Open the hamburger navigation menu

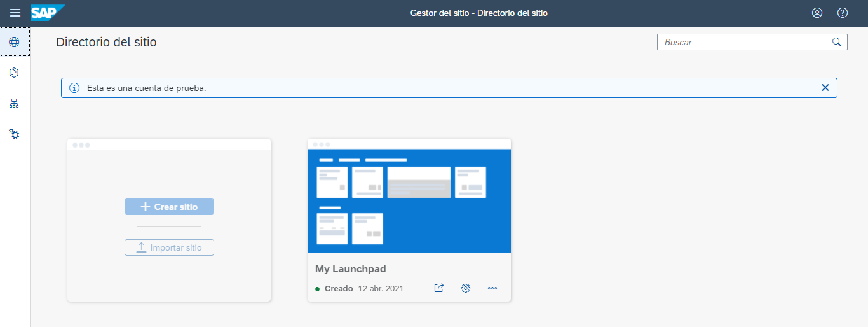click(15, 13)
